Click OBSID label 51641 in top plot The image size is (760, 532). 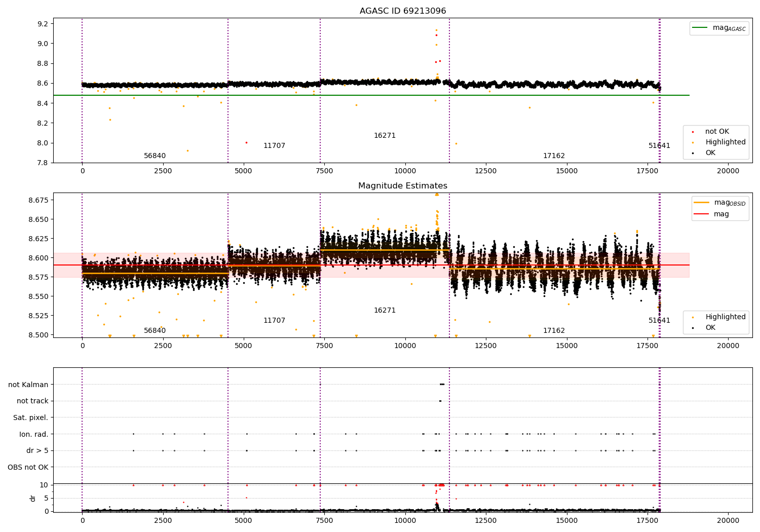(659, 146)
